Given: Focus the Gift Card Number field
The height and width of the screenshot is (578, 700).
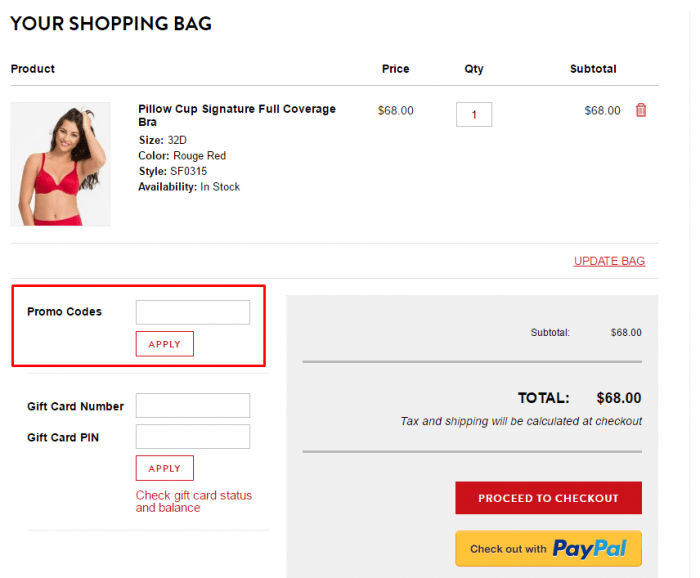Looking at the screenshot, I should (193, 405).
